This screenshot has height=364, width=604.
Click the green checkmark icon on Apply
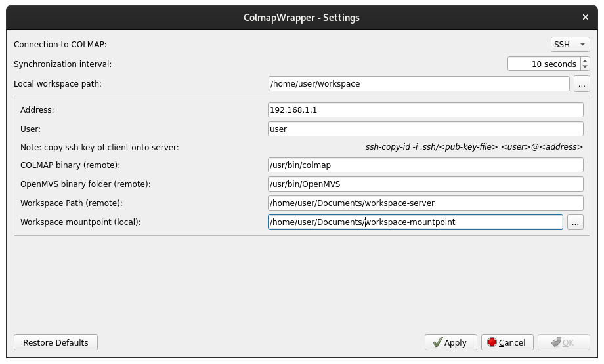click(437, 342)
